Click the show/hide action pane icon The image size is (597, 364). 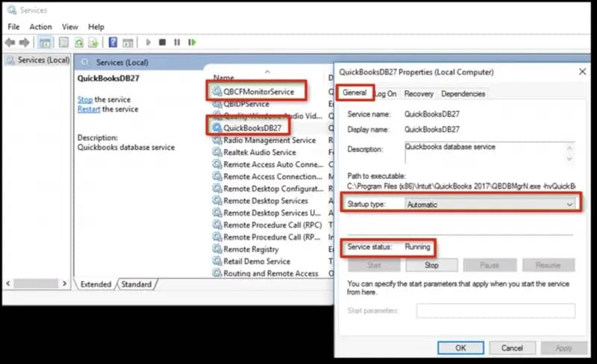pos(128,43)
